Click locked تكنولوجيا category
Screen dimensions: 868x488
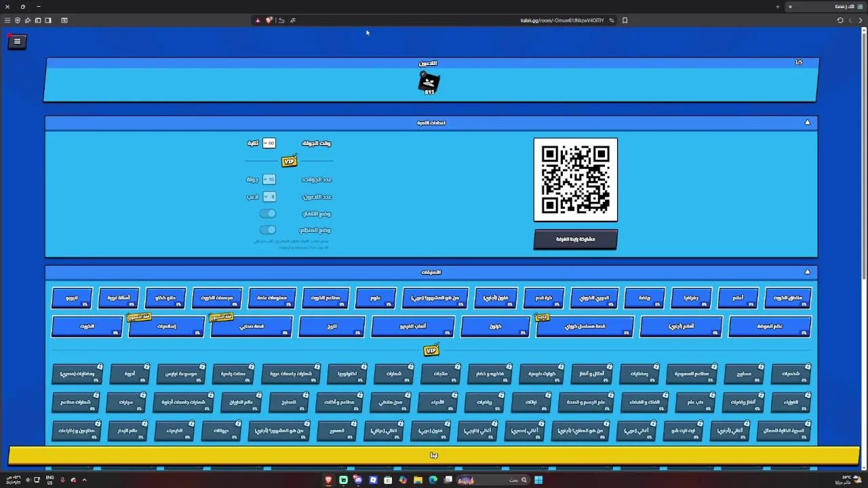[x=347, y=374]
